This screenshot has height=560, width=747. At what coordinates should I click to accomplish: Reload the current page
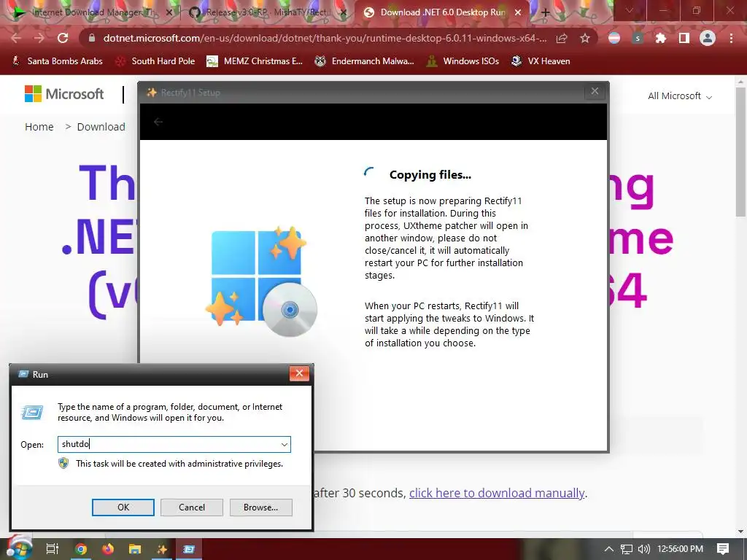pos(63,38)
